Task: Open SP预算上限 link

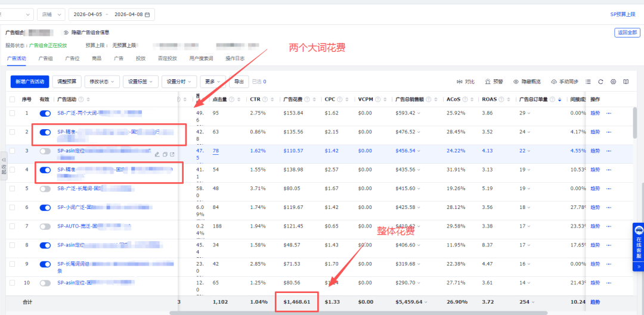Action: coord(623,14)
